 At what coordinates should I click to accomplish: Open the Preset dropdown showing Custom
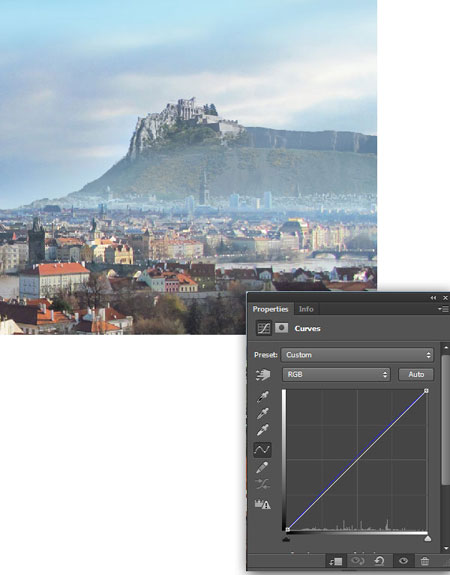tap(357, 355)
